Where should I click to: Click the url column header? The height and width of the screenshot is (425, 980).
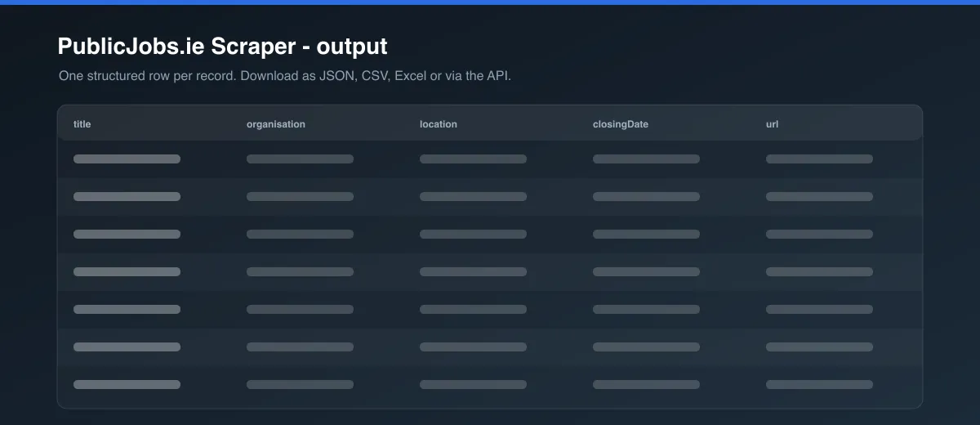pyautogui.click(x=772, y=124)
